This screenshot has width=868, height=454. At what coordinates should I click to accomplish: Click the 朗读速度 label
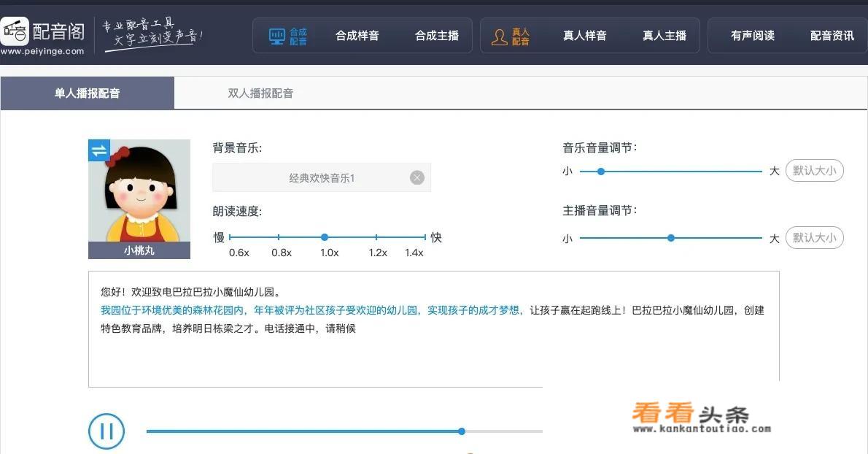tap(237, 211)
